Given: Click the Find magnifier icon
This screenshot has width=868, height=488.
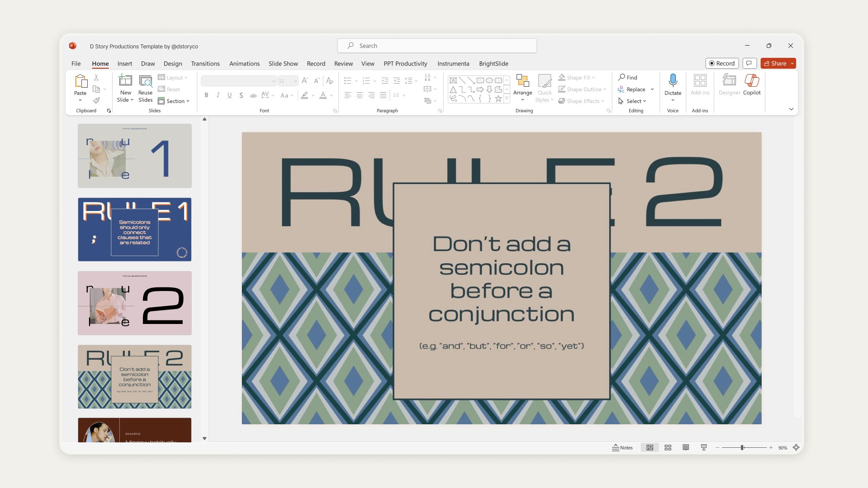Looking at the screenshot, I should click(x=622, y=77).
